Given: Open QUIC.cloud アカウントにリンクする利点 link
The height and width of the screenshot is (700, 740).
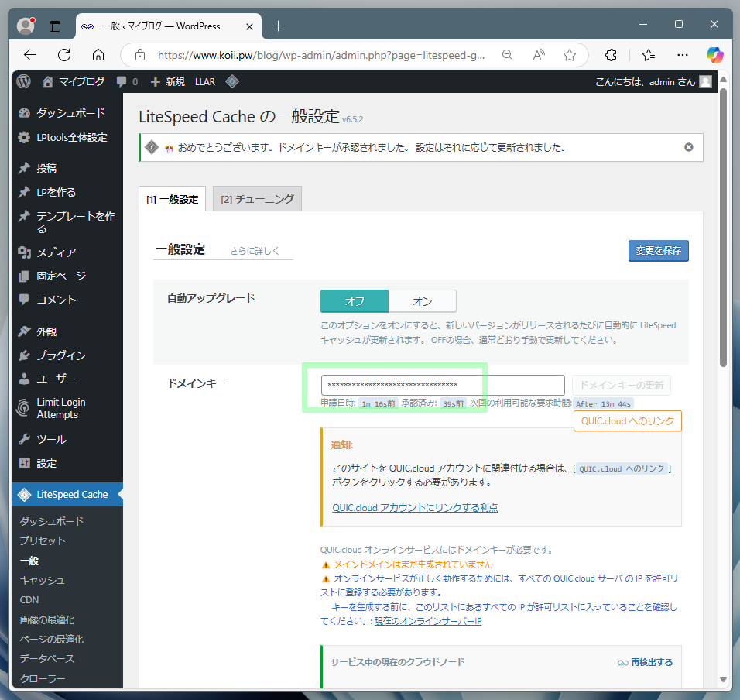Looking at the screenshot, I should coord(415,507).
